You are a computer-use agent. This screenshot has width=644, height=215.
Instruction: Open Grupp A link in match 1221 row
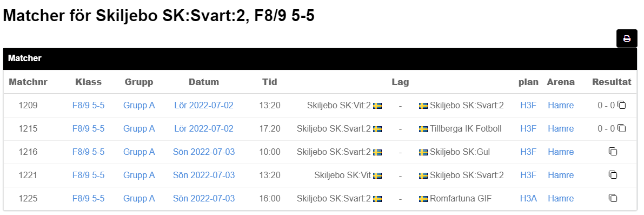[x=139, y=175]
